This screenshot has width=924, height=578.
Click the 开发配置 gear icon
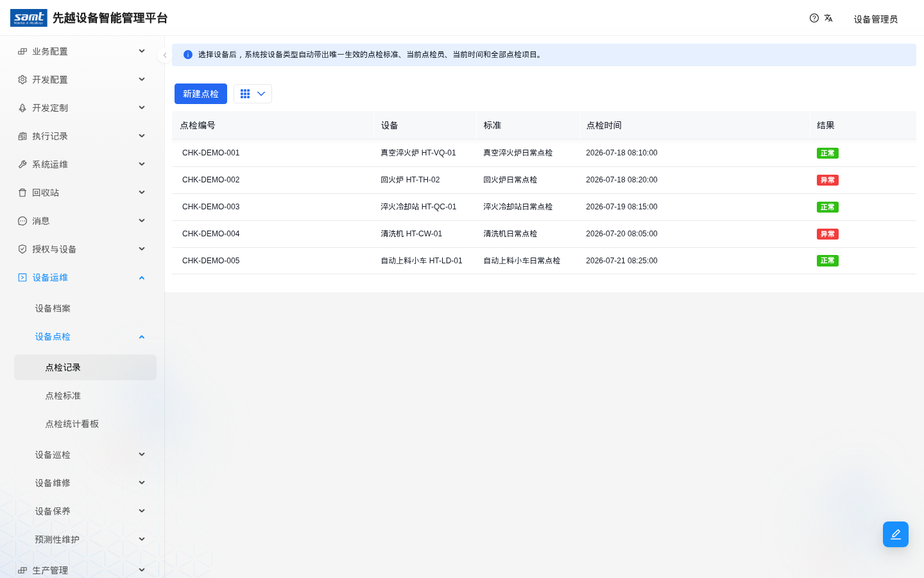[22, 80]
